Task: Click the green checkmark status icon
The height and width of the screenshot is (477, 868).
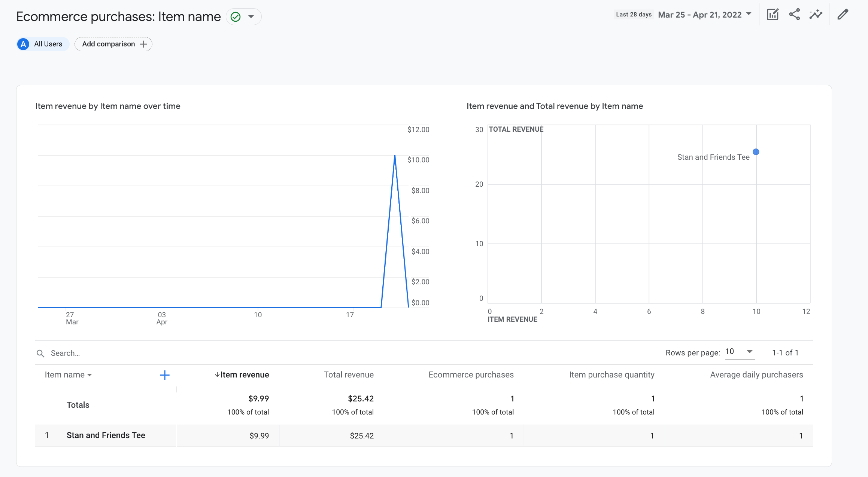Action: 236,16
